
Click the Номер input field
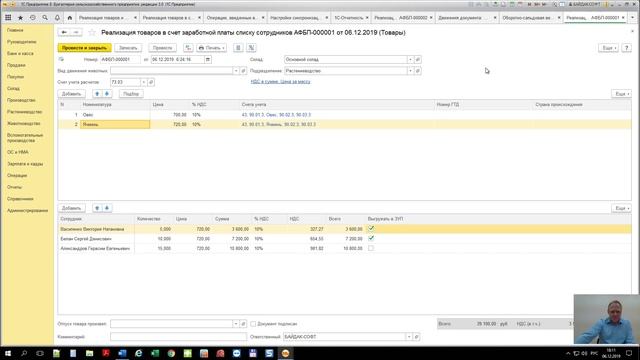[120, 60]
